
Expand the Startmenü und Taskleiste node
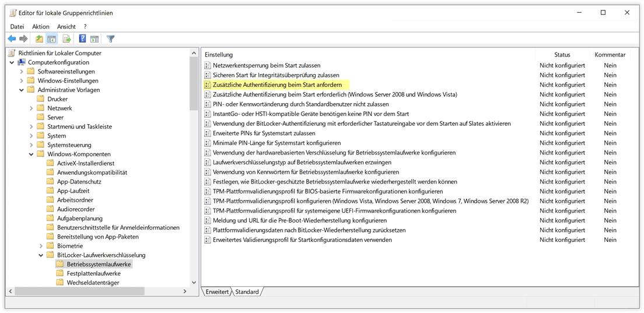click(32, 126)
